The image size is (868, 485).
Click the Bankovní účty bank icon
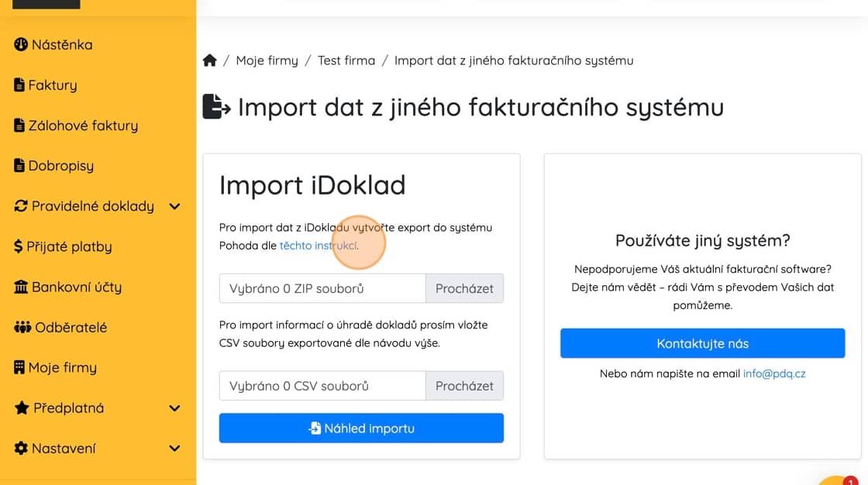click(x=21, y=287)
